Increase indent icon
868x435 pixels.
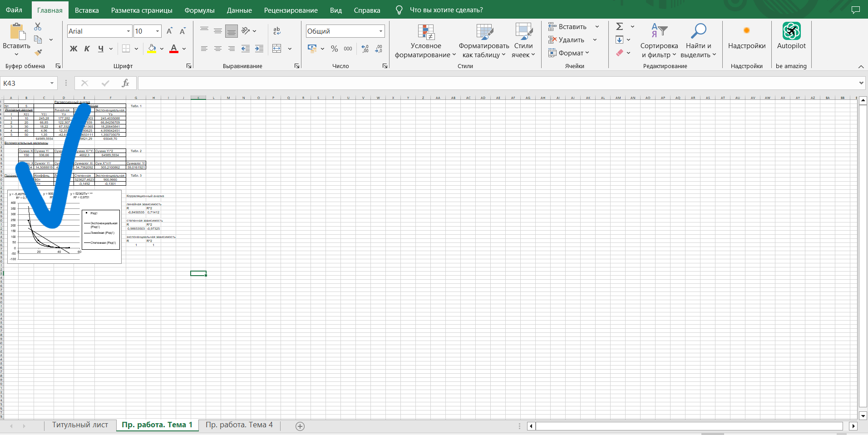click(x=259, y=49)
